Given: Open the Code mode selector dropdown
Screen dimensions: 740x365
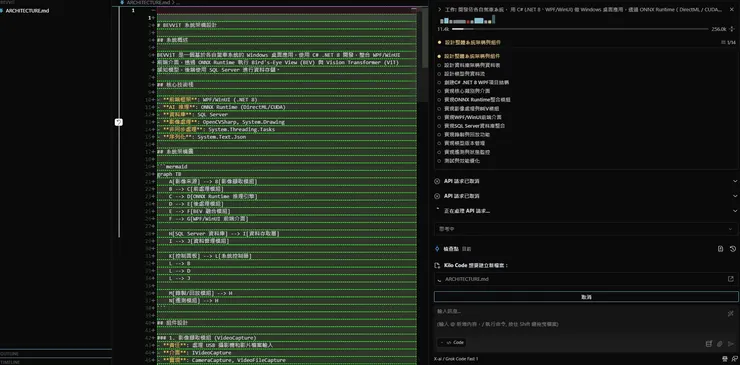Looking at the screenshot, I should point(452,343).
